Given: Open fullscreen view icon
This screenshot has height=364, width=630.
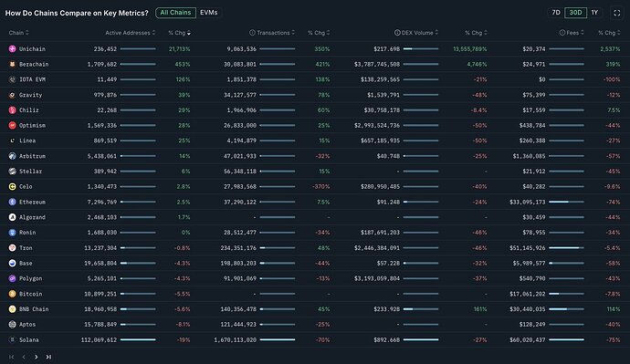Looking at the screenshot, I should 616,13.
